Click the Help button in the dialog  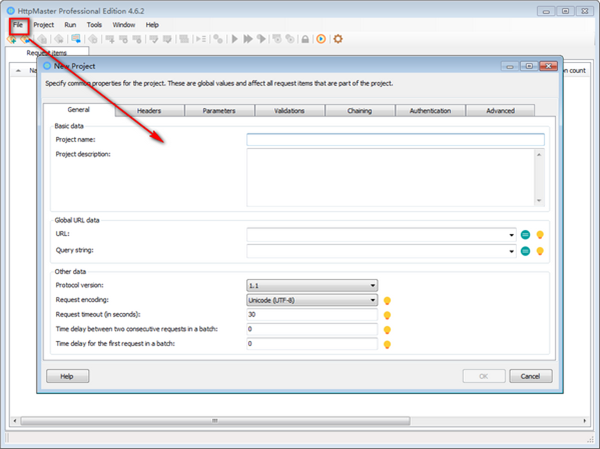pyautogui.click(x=67, y=376)
